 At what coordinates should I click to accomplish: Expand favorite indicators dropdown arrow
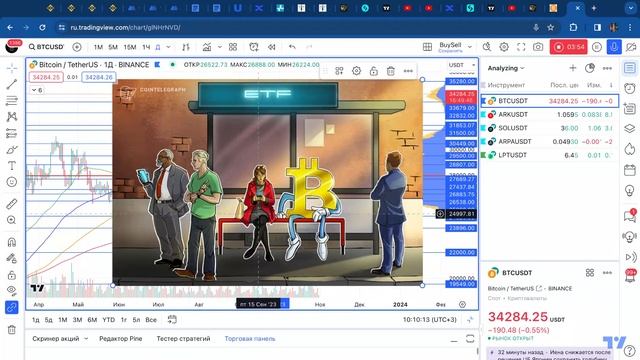point(220,47)
